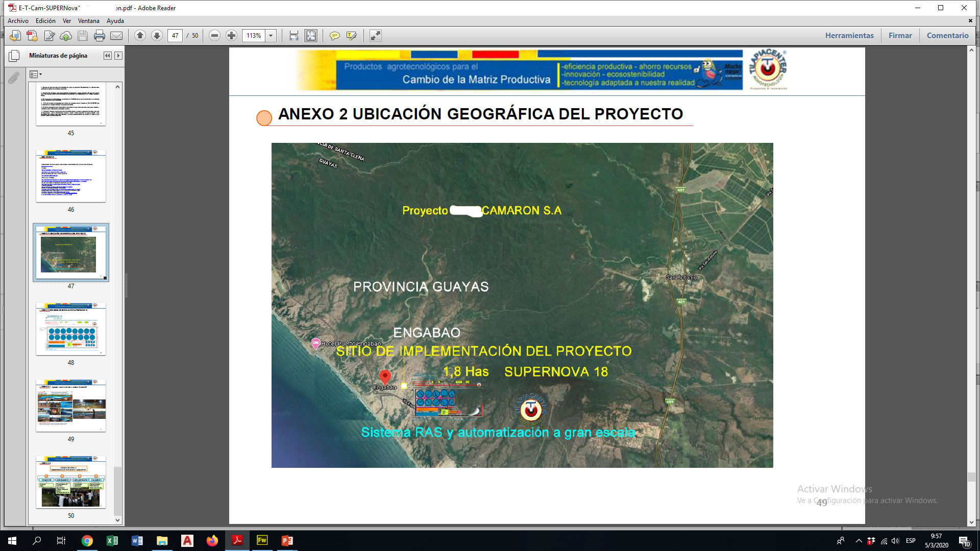Click the taskbar search icon
The image size is (980, 551).
(x=37, y=541)
